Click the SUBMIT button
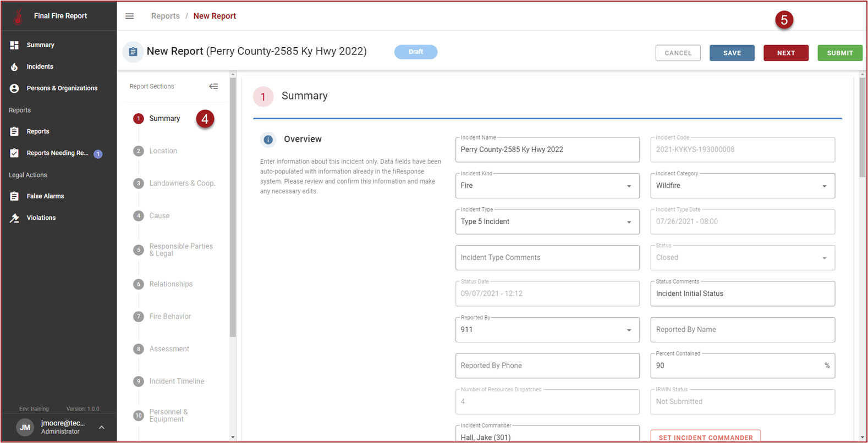 pyautogui.click(x=840, y=53)
